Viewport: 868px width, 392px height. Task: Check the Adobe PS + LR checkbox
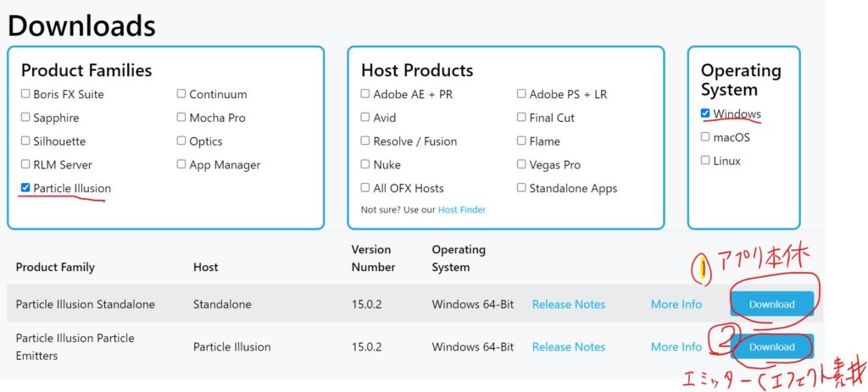point(521,93)
